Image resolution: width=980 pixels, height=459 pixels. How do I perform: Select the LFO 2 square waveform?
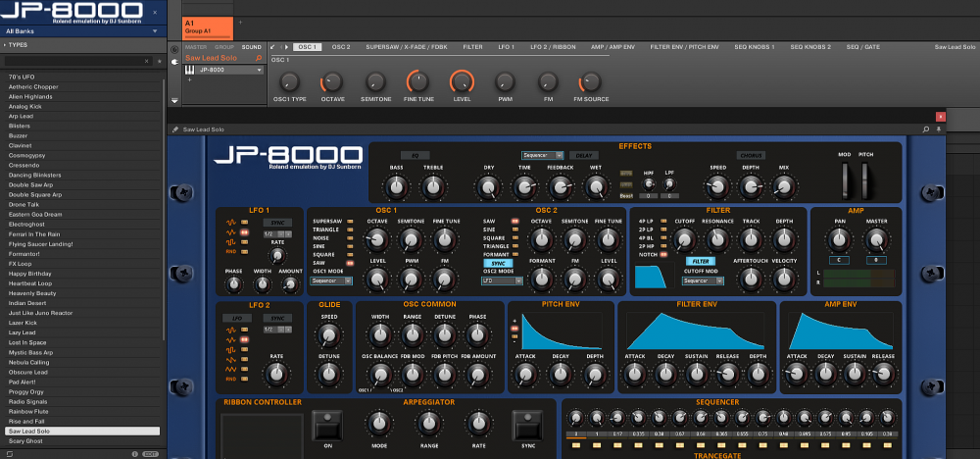244,349
